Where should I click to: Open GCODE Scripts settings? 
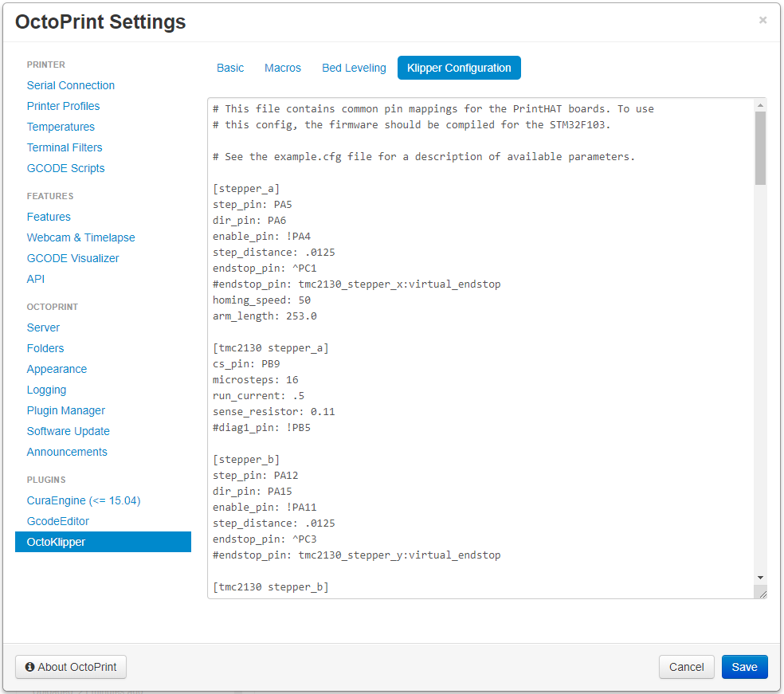point(65,168)
